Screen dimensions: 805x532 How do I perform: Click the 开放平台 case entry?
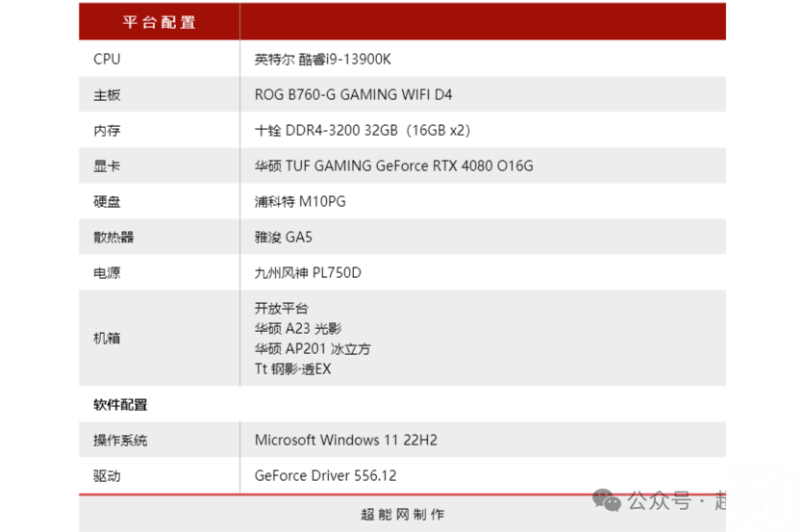[282, 309]
